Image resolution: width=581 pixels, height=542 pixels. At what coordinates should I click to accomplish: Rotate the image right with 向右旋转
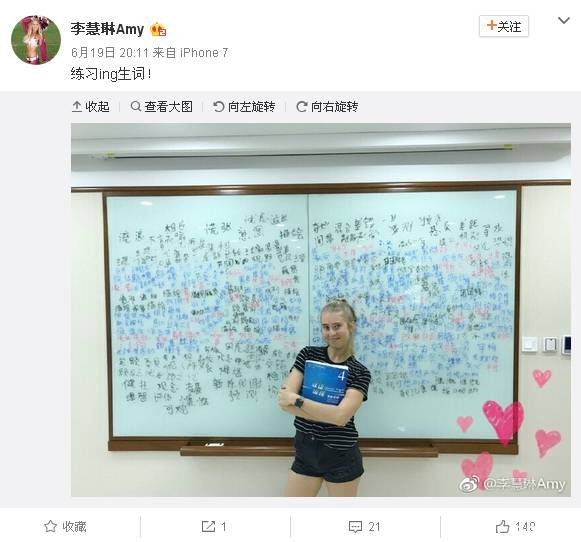click(327, 107)
